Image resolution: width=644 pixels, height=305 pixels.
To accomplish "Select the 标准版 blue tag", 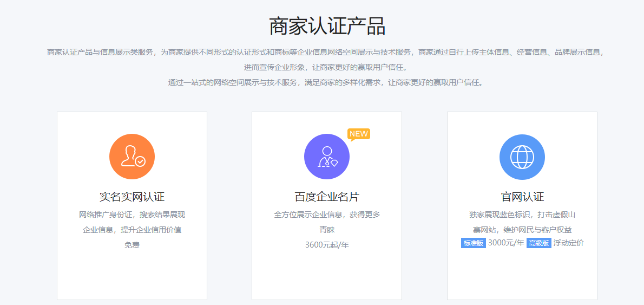I will coord(473,243).
